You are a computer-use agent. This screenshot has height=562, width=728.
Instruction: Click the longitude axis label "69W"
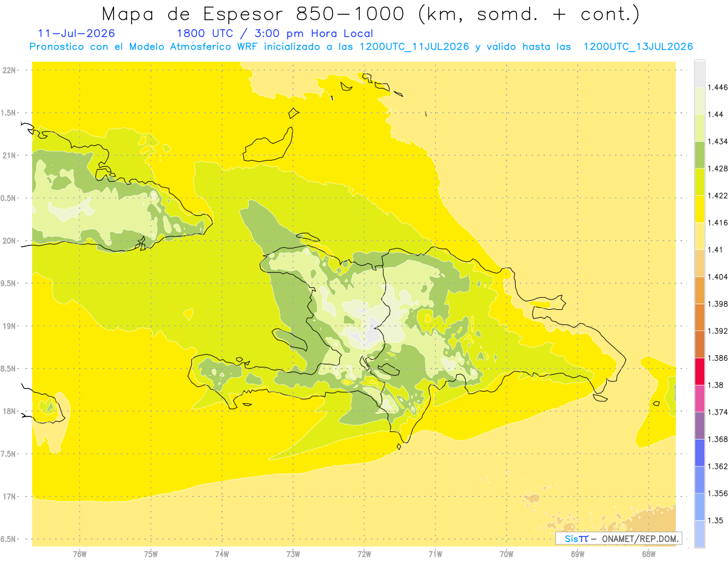coord(578,554)
